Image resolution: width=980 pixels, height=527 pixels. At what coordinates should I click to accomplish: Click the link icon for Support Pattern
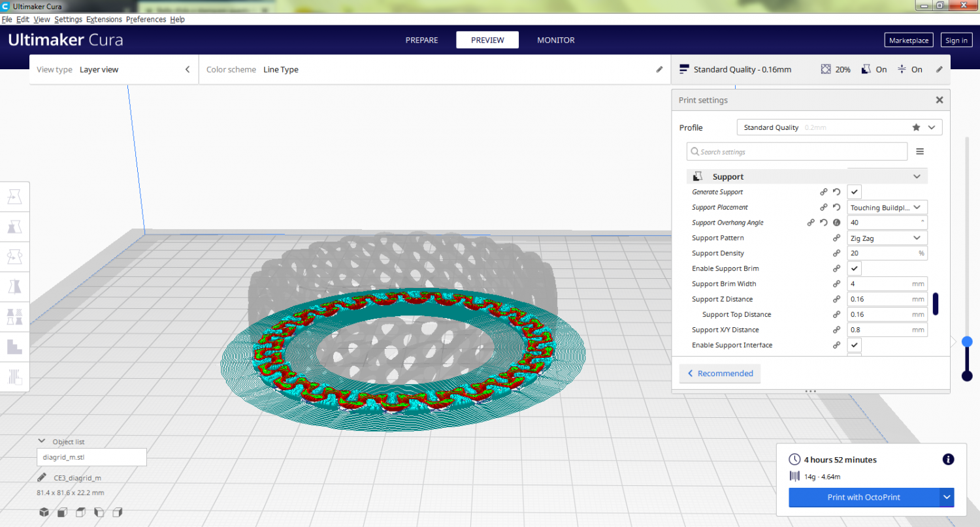(836, 238)
